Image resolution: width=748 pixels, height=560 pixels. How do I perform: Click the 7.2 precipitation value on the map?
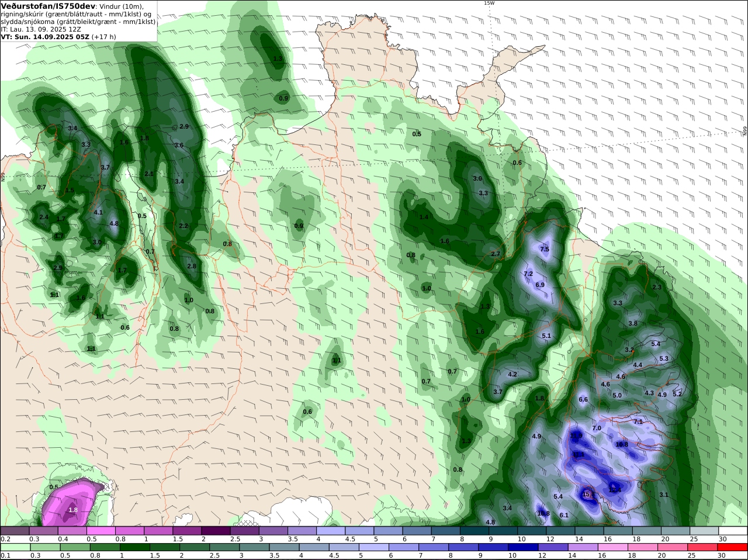pyautogui.click(x=528, y=274)
